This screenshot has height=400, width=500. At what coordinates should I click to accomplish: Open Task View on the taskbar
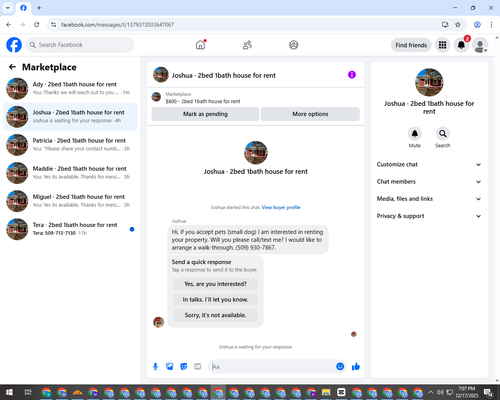coord(28,392)
